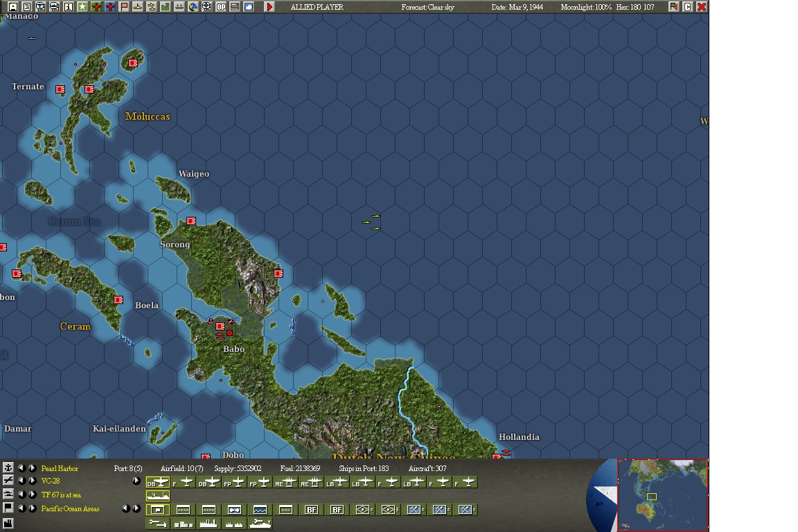Click the wrench repair industry icon
The height and width of the screenshot is (532, 798).
[158, 524]
